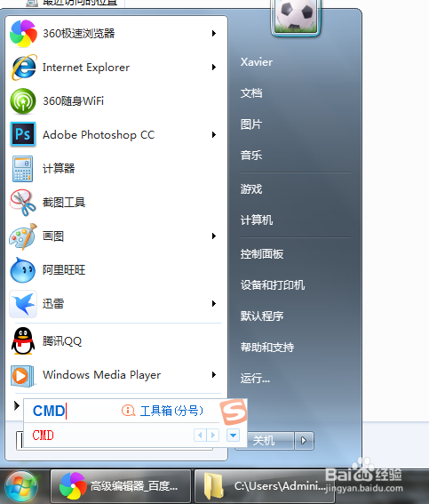Open the 画图 paint palette icon
This screenshot has height=504, width=429.
(23, 236)
